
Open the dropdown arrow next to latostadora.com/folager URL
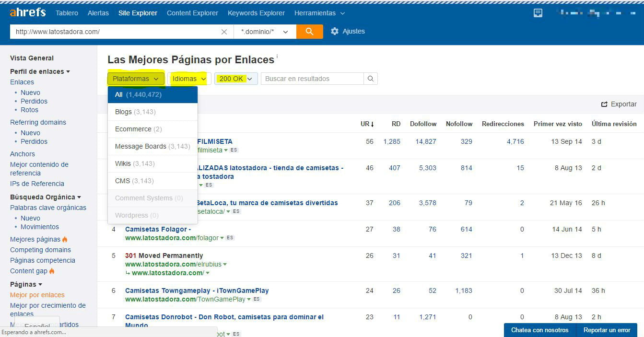[x=223, y=238]
